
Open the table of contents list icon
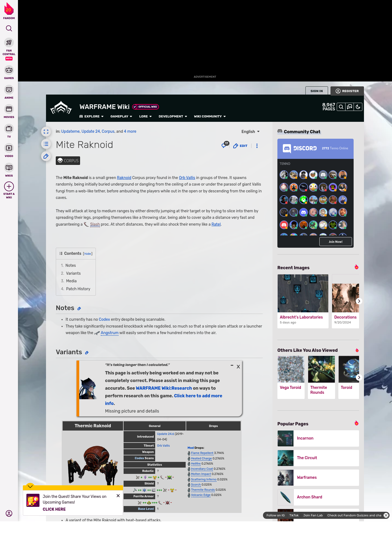pos(46,144)
